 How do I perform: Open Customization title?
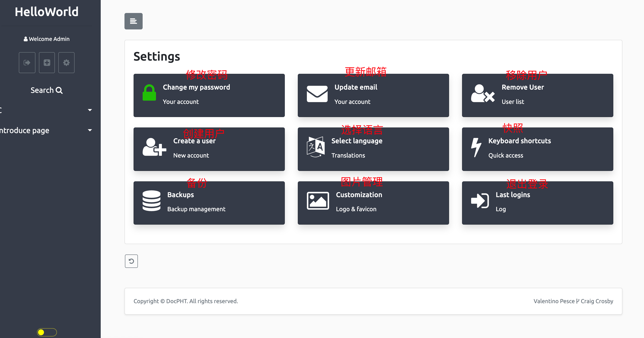pos(359,195)
